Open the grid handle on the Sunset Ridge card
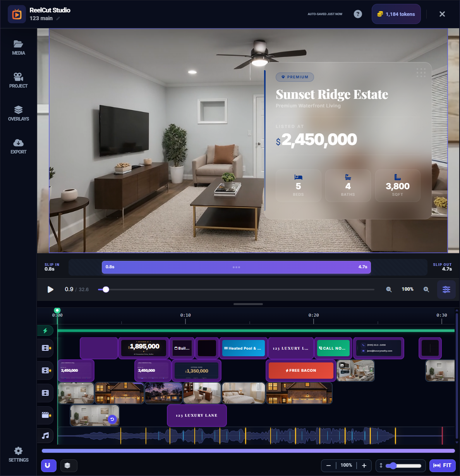Screen dimensions: 460x476 click(421, 73)
